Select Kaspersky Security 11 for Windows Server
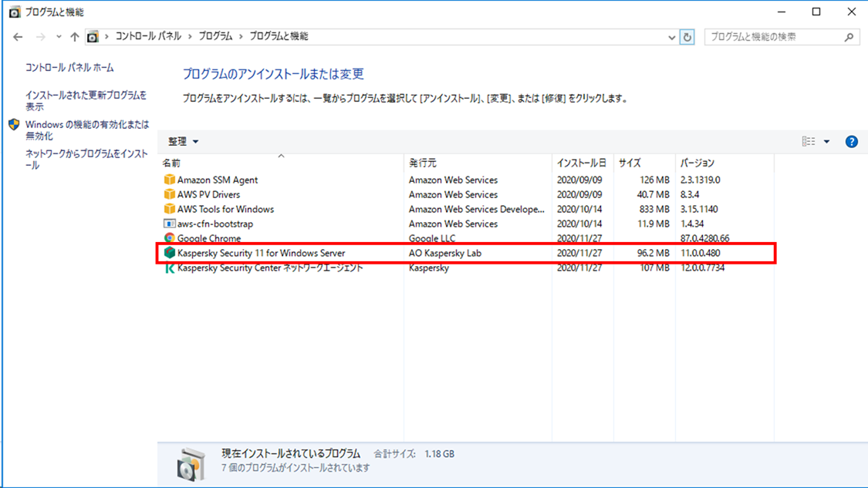This screenshot has height=488, width=868. [x=261, y=253]
